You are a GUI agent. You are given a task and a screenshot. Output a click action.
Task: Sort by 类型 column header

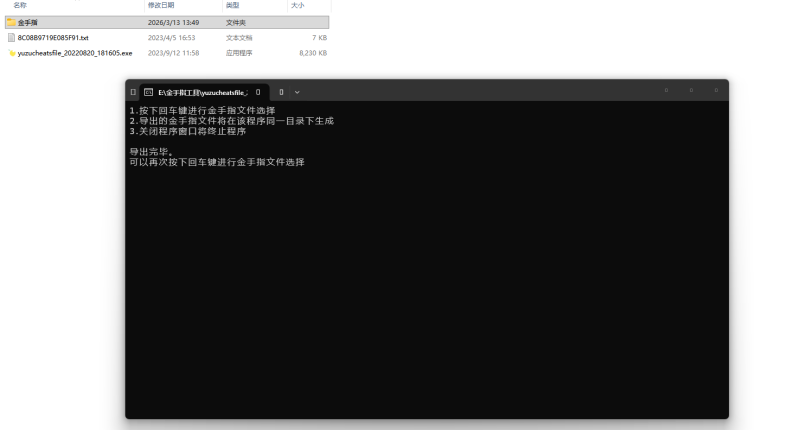233,5
